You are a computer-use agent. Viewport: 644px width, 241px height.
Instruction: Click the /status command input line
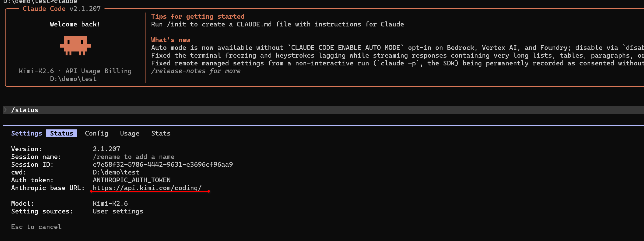pos(324,110)
